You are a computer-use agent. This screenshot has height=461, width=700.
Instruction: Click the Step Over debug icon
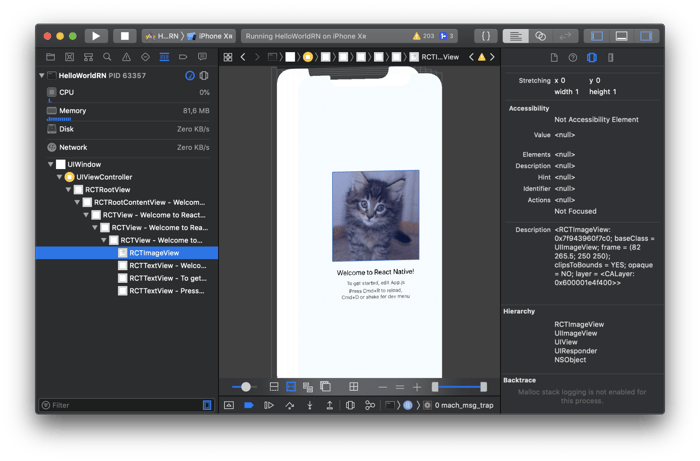pos(289,405)
